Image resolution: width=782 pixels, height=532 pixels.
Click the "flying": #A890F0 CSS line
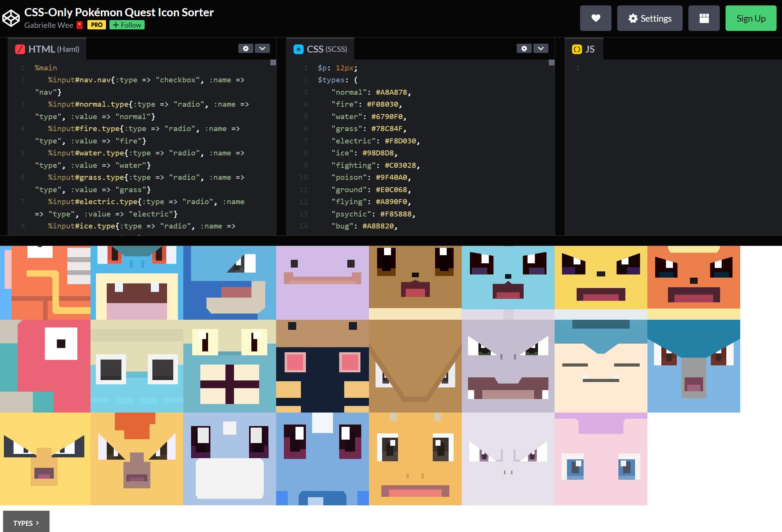[371, 202]
